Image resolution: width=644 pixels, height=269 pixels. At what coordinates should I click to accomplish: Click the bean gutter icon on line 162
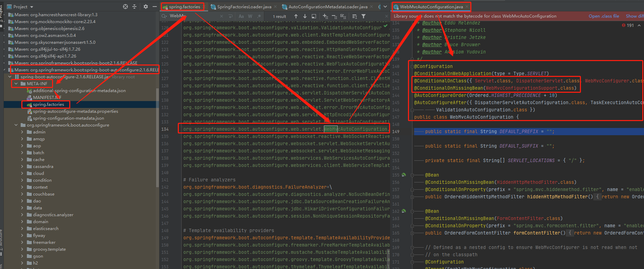click(403, 211)
